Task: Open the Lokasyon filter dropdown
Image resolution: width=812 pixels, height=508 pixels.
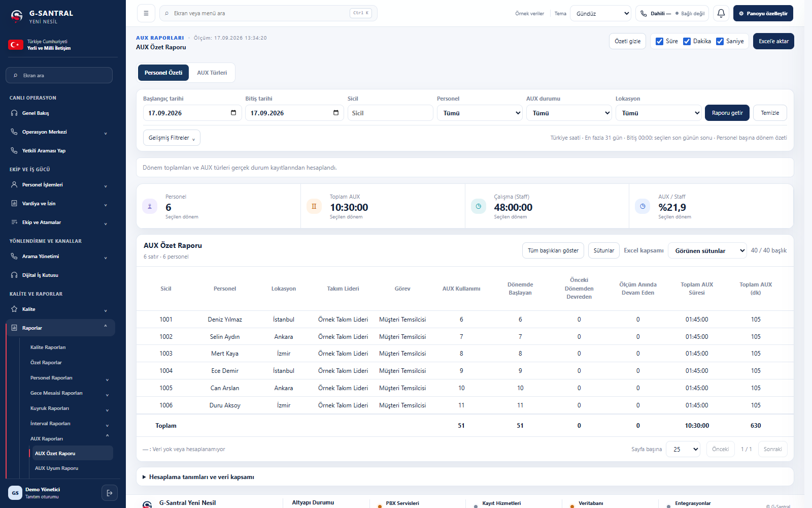Action: (x=658, y=113)
